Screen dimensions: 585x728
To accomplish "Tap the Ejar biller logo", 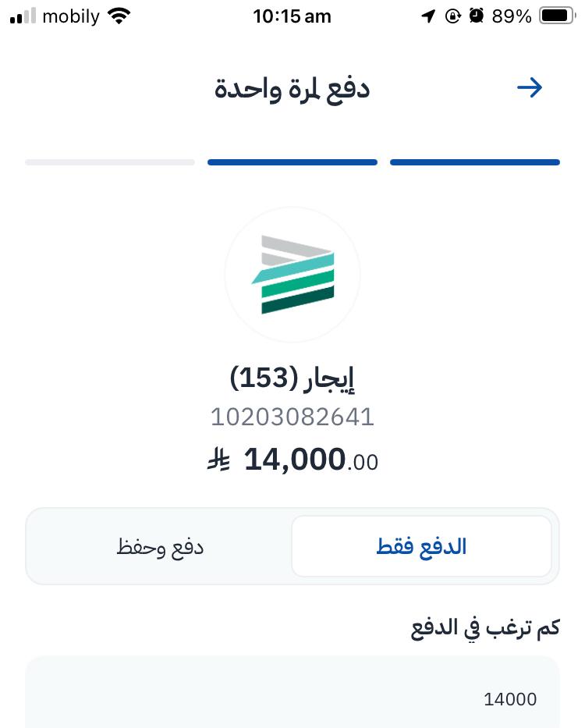I will pos(292,275).
